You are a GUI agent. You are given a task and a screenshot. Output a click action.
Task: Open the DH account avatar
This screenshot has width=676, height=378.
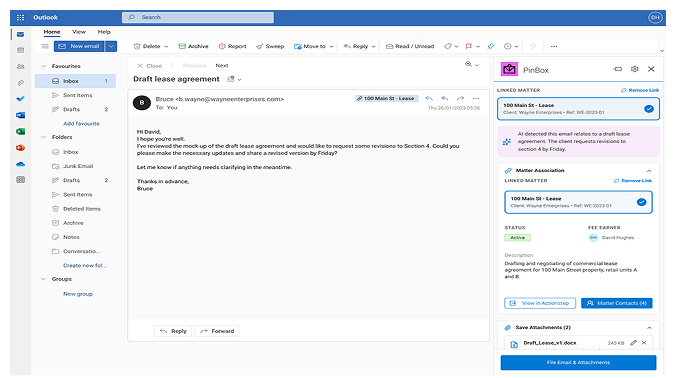point(655,17)
